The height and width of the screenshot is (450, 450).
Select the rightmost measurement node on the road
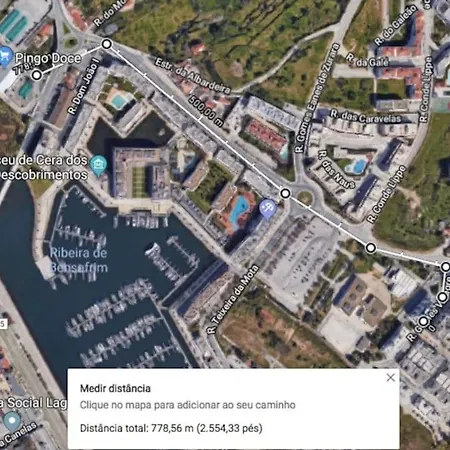(446, 267)
